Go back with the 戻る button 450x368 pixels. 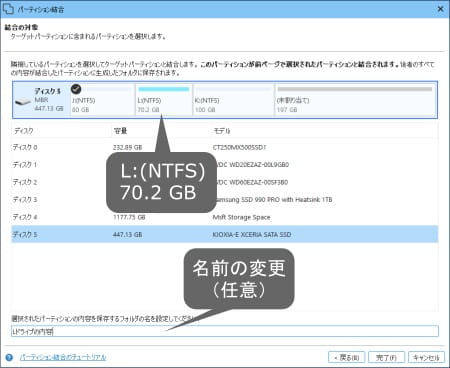click(x=346, y=357)
